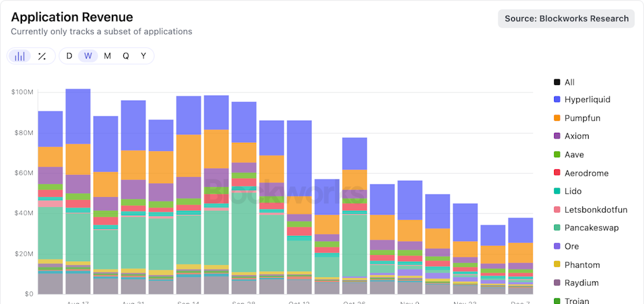Select monthly M interval
The height and width of the screenshot is (304, 644).
coord(107,56)
